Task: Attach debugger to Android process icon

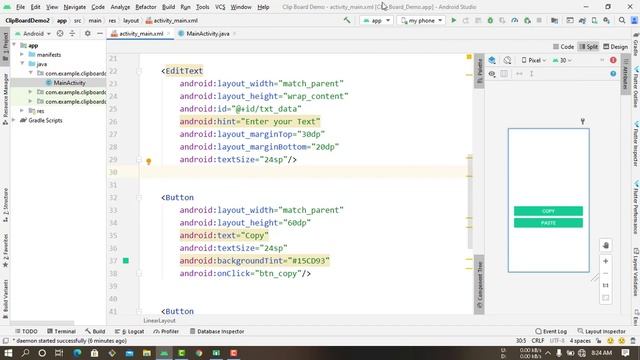Action: point(527,20)
